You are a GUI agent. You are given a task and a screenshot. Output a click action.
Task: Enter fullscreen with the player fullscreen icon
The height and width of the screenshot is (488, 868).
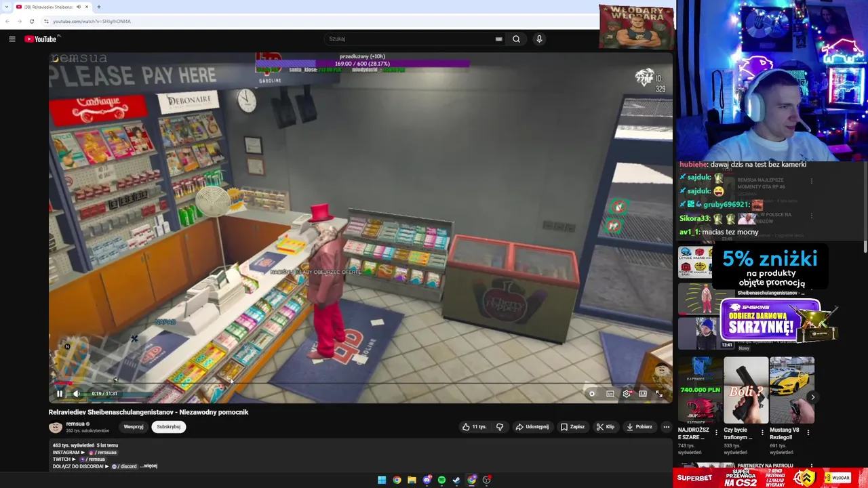659,394
